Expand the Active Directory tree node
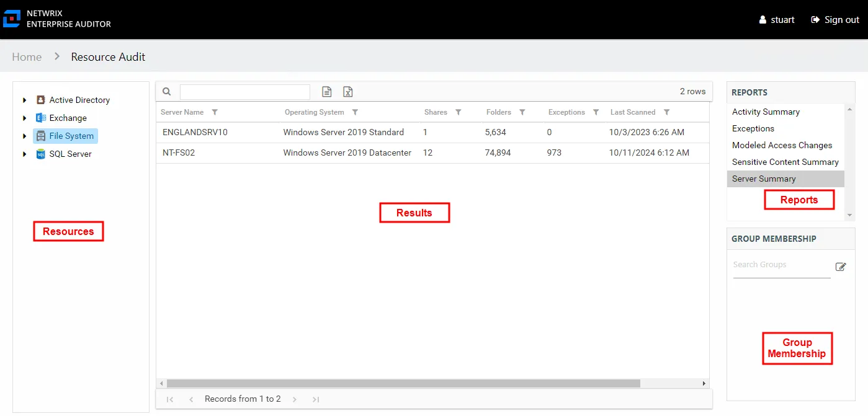Screen dimensions: 868x416 [x=24, y=100]
